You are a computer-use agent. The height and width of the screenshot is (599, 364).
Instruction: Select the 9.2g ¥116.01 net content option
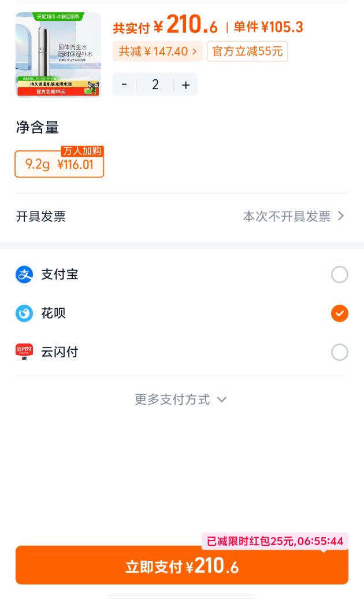click(x=59, y=164)
